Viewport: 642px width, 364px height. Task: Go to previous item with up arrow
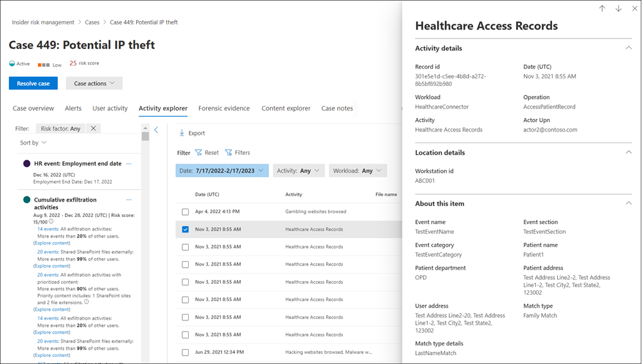tap(602, 8)
